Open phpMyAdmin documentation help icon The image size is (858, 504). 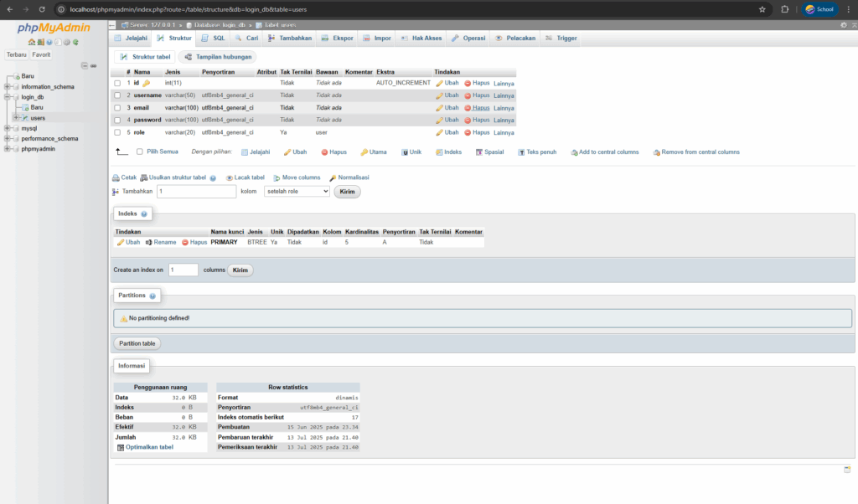(x=49, y=42)
